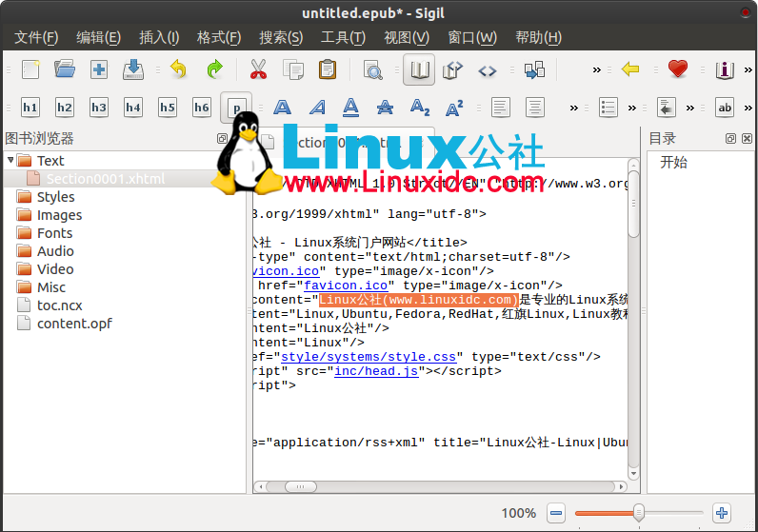Viewport: 758px width, 532px height.
Task: Toggle the h1 heading style
Action: click(x=30, y=108)
